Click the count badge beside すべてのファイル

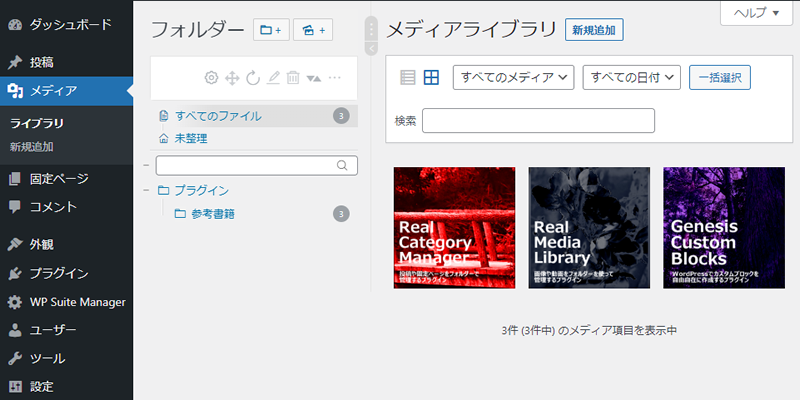pos(341,116)
